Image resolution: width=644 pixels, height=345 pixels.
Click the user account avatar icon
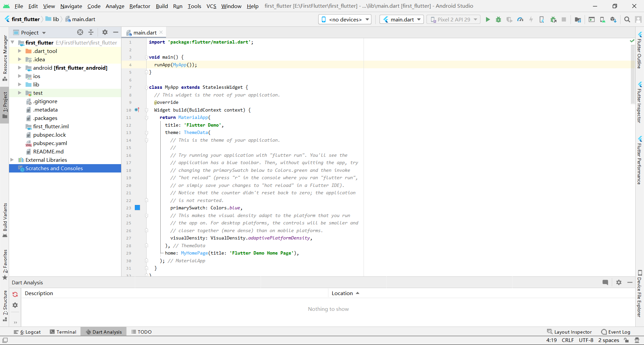point(638,19)
